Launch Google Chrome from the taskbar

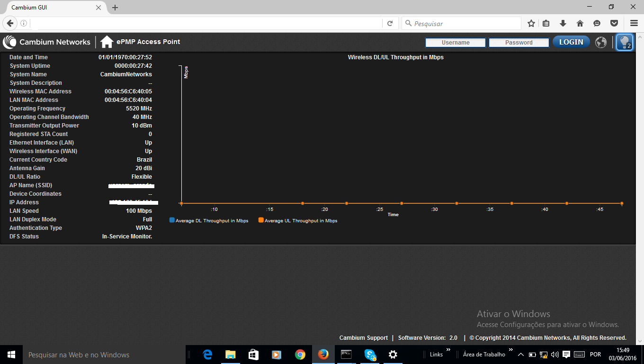(300, 355)
